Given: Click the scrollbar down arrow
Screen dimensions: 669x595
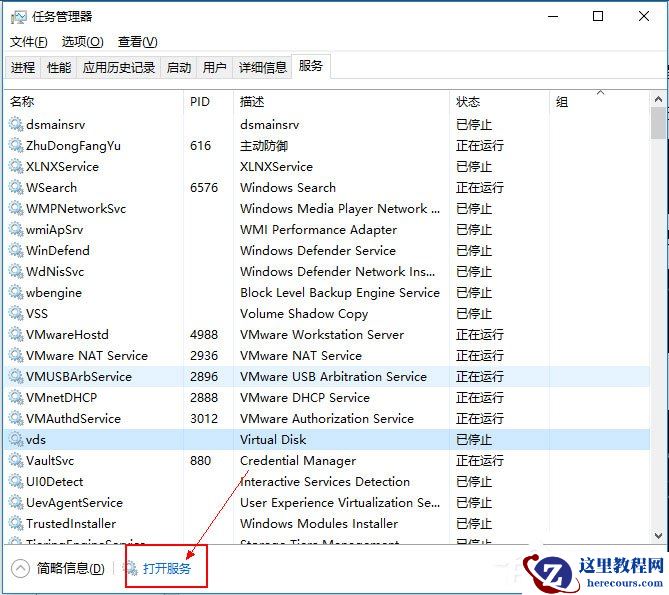Looking at the screenshot, I should tap(658, 535).
